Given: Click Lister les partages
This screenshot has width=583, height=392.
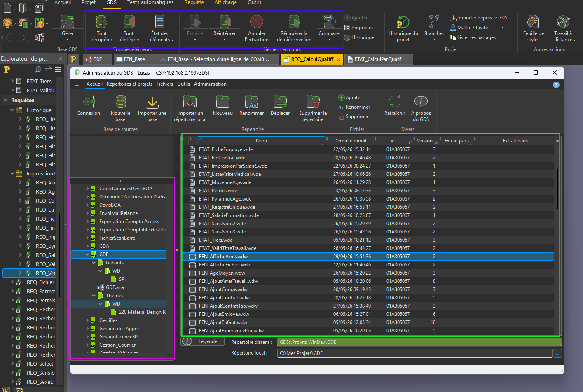Looking at the screenshot, I should pos(473,37).
